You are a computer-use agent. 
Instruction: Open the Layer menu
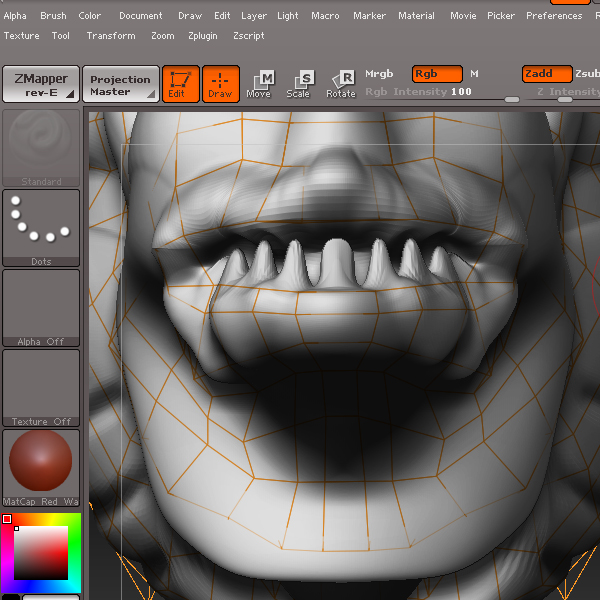(254, 16)
